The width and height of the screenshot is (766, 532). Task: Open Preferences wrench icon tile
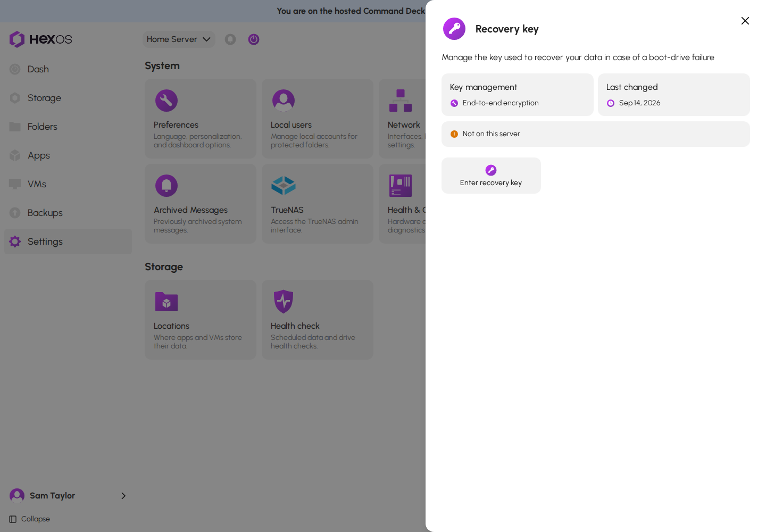coord(201,119)
